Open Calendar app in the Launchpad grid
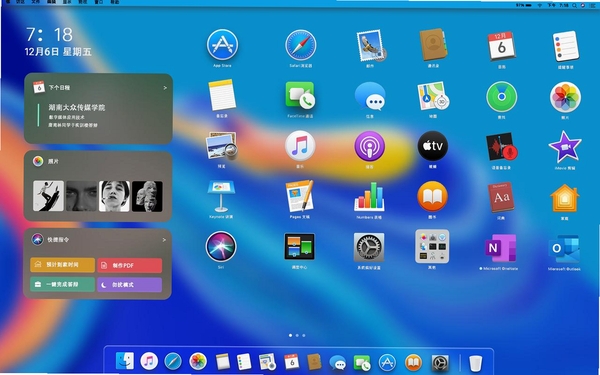Image resolution: width=600 pixels, height=375 pixels. click(501, 46)
